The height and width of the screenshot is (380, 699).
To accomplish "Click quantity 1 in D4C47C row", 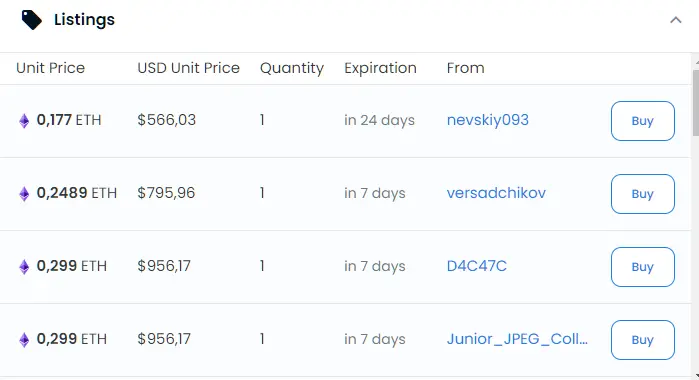I will (262, 266).
